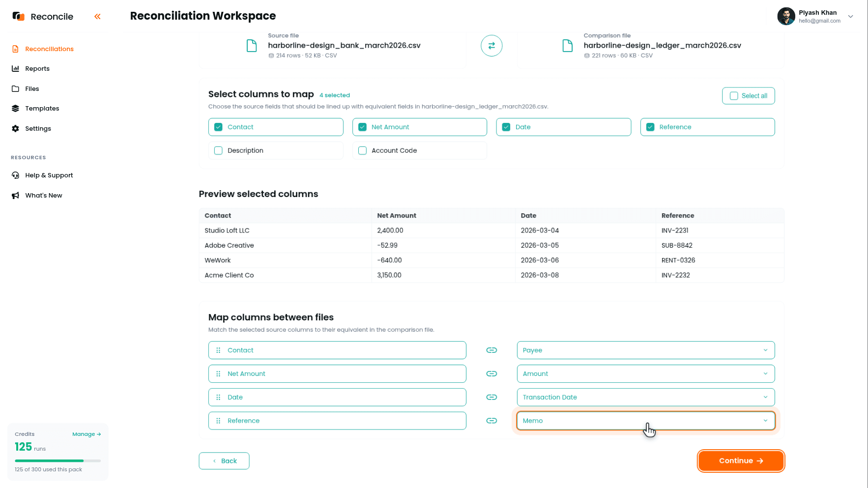The image size is (868, 488).
Task: Check the Account Code column checkbox
Action: 362,150
